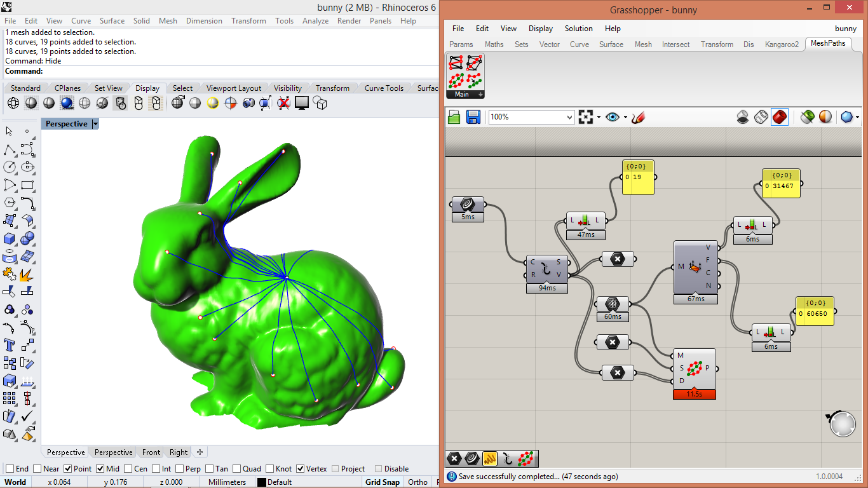
Task: Open the Analyze menu in Rhino
Action: point(315,21)
